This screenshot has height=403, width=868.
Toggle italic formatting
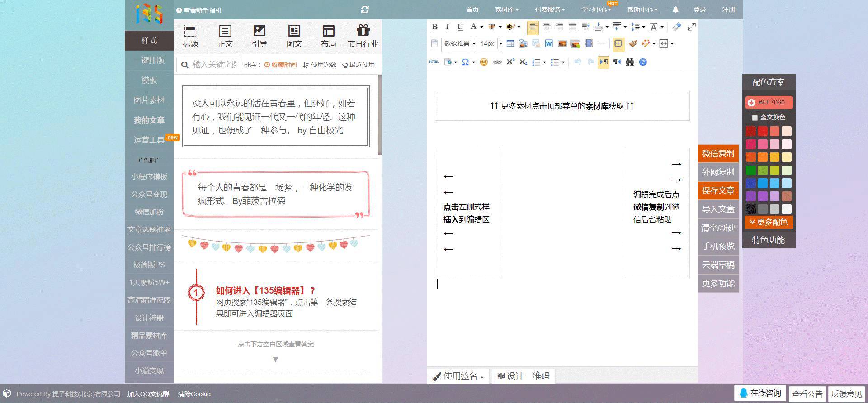click(447, 27)
